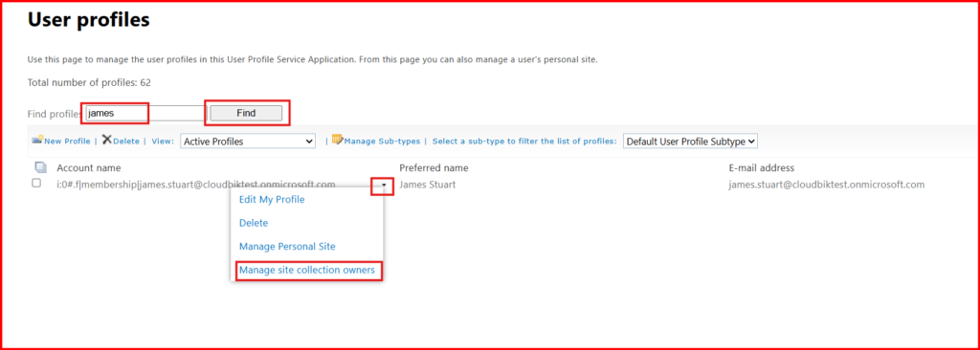Click in the Find profiles input field

click(145, 113)
